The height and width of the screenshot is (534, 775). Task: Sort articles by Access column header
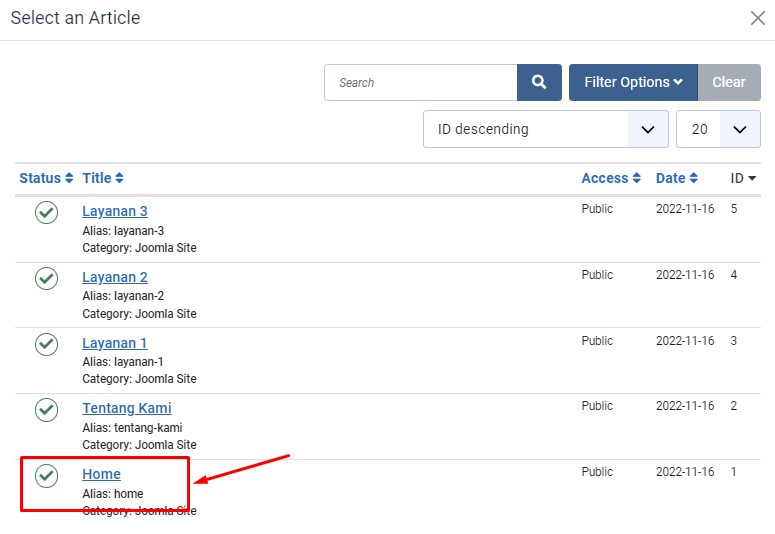(x=611, y=178)
